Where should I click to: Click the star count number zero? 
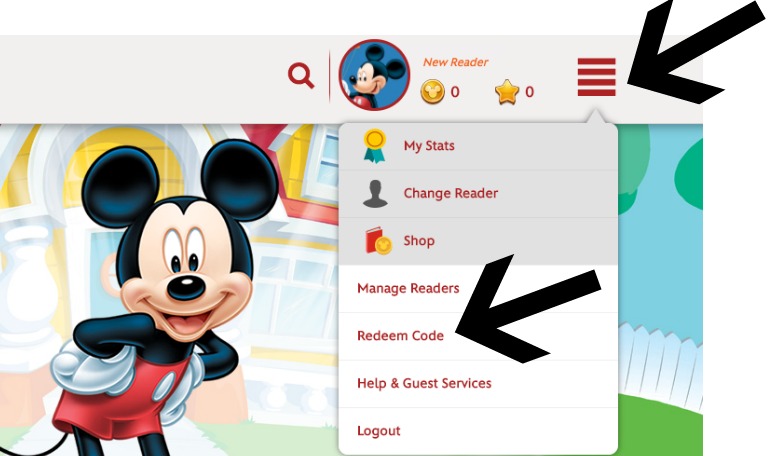click(529, 92)
